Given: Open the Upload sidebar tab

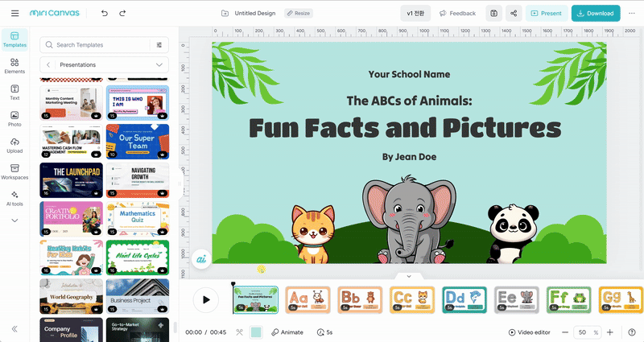Looking at the screenshot, I should [14, 146].
